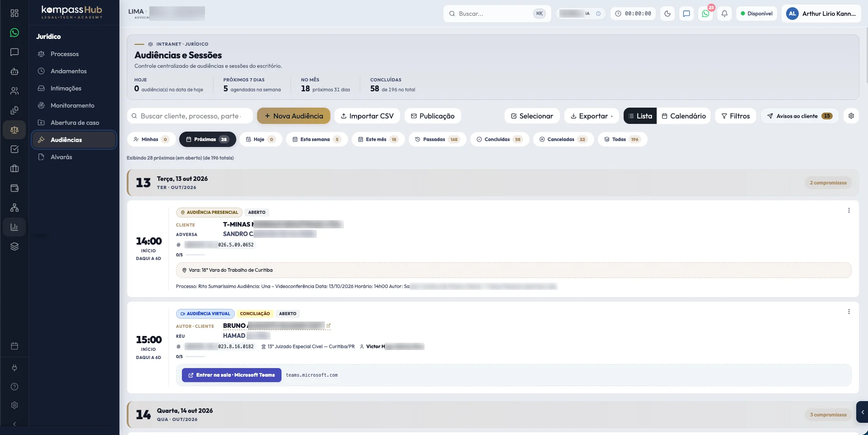Open the chat message icon in header
Screen dimensions: 868x435
687,14
